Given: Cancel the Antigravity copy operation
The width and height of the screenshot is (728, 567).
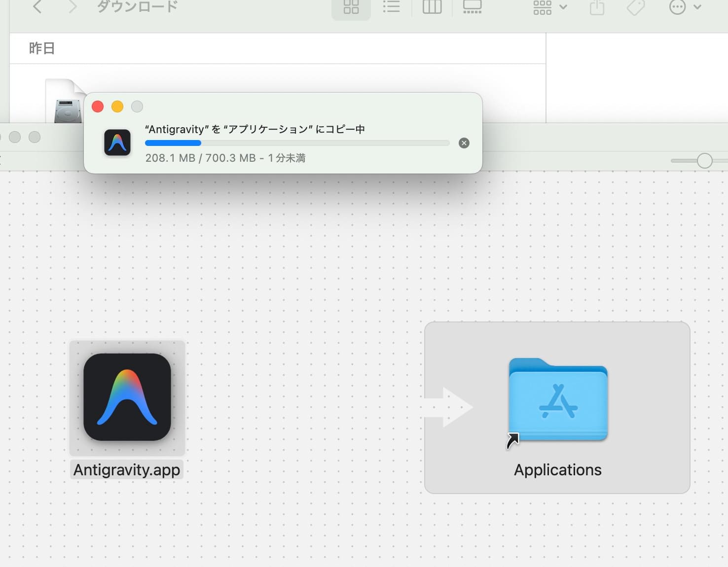Looking at the screenshot, I should (x=463, y=143).
